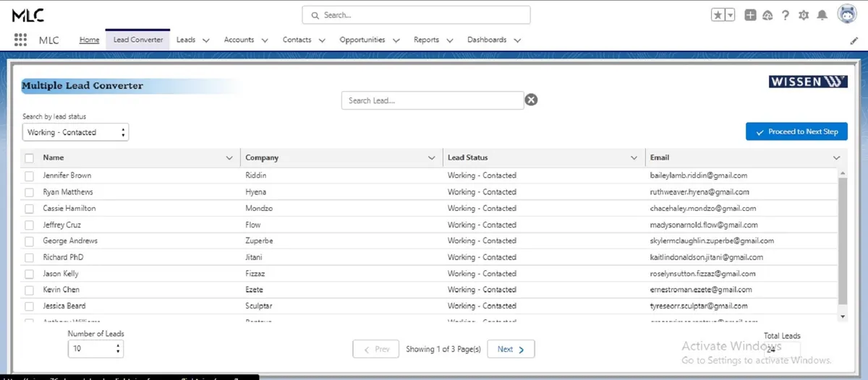Image resolution: width=868 pixels, height=380 pixels.
Task: Expand the Leads tab dropdown chevron
Action: (x=206, y=40)
